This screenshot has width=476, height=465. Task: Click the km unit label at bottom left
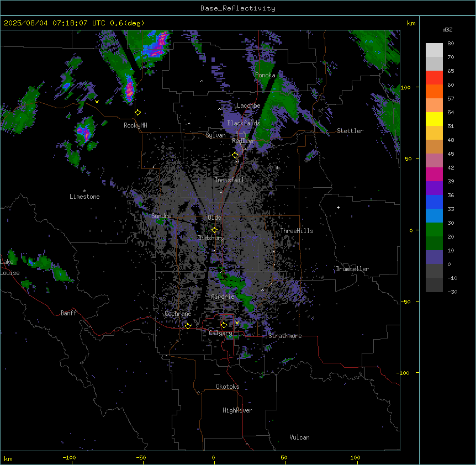(x=8, y=458)
